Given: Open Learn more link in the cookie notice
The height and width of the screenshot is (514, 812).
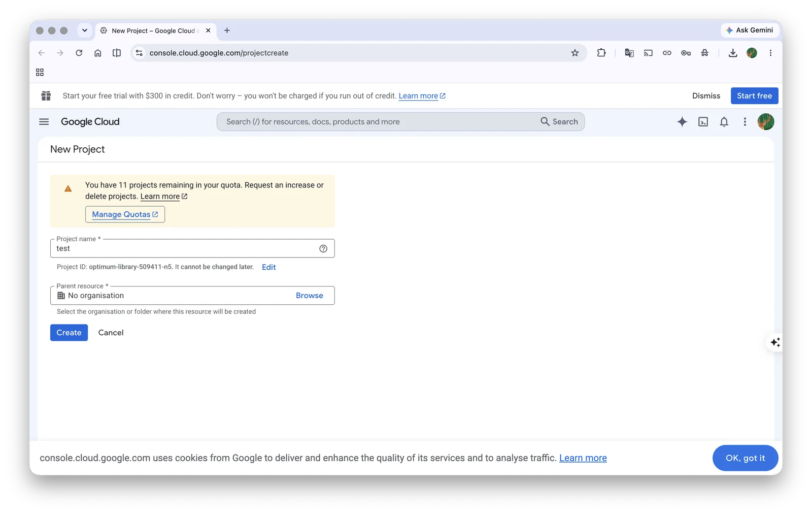Looking at the screenshot, I should (x=583, y=458).
